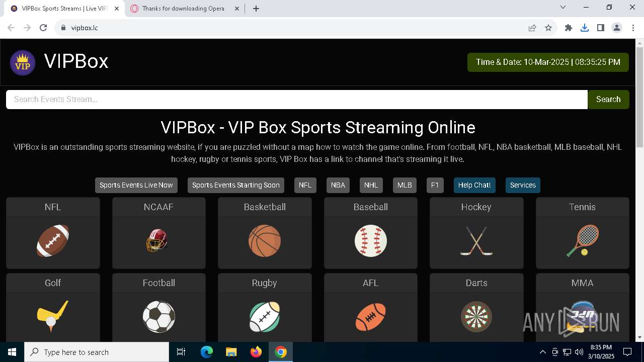
Task: Share this page icon in address bar
Action: click(532, 28)
